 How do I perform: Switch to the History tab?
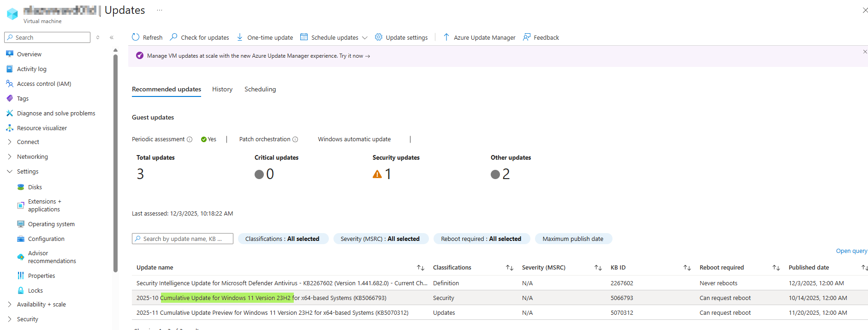[x=222, y=89]
